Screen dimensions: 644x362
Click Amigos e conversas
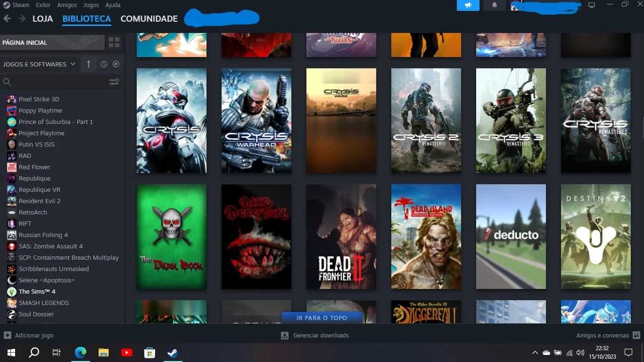603,335
